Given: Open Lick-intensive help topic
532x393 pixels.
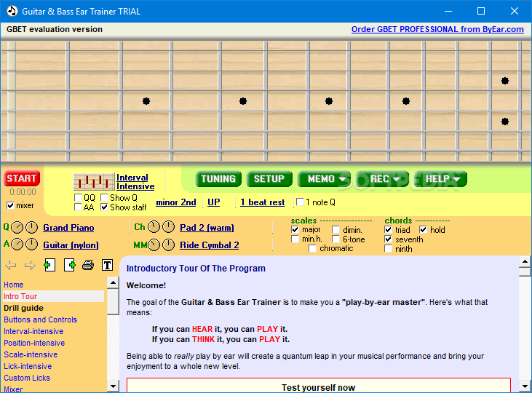Looking at the screenshot, I should [x=28, y=366].
